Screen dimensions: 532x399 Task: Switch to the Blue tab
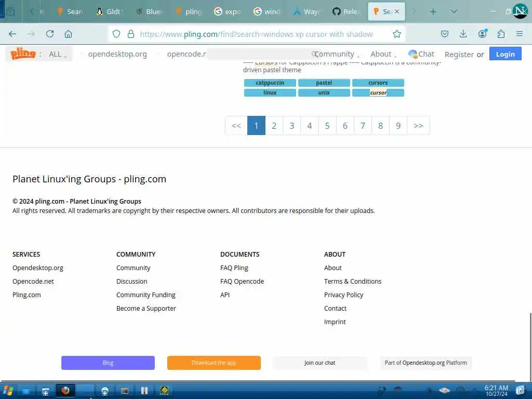[x=148, y=11]
